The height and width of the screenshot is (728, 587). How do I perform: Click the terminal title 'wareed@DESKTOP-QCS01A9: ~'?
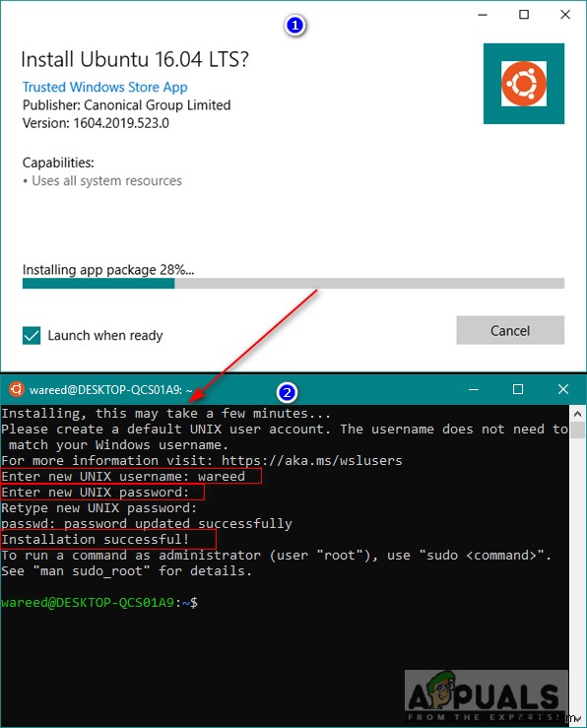click(111, 389)
